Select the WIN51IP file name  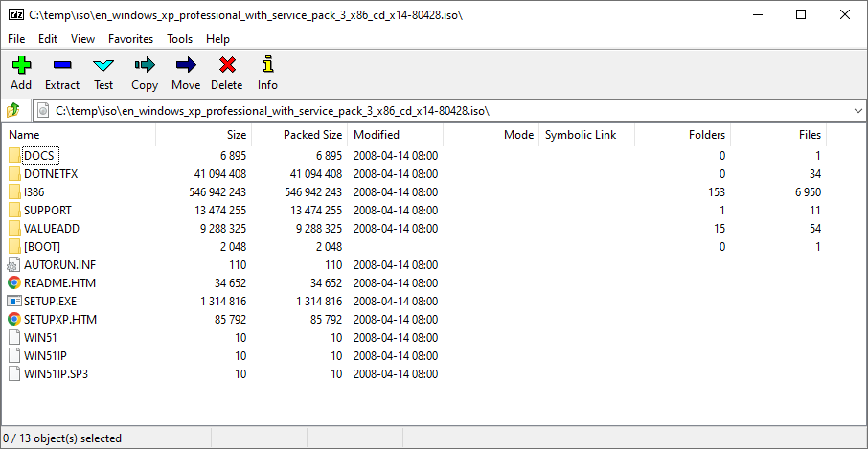[x=46, y=356]
